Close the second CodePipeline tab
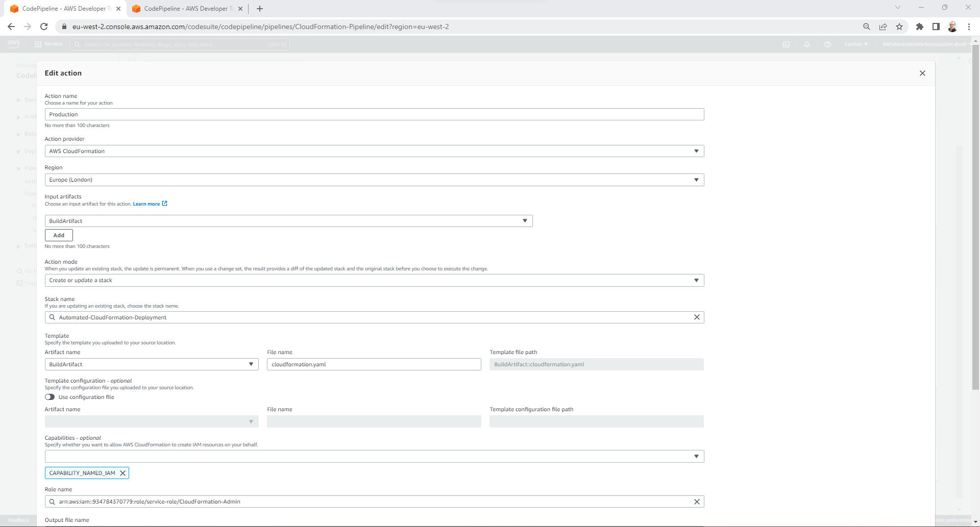 click(x=240, y=9)
